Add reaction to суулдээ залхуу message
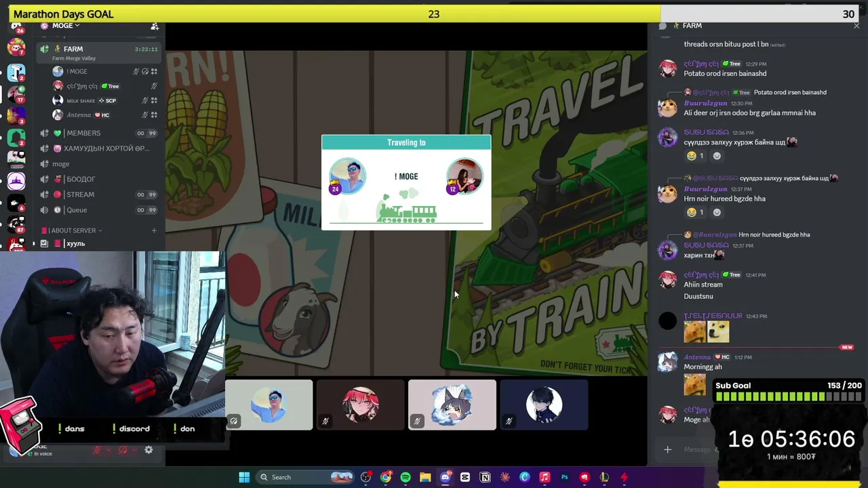This screenshot has width=868, height=488. tap(717, 156)
